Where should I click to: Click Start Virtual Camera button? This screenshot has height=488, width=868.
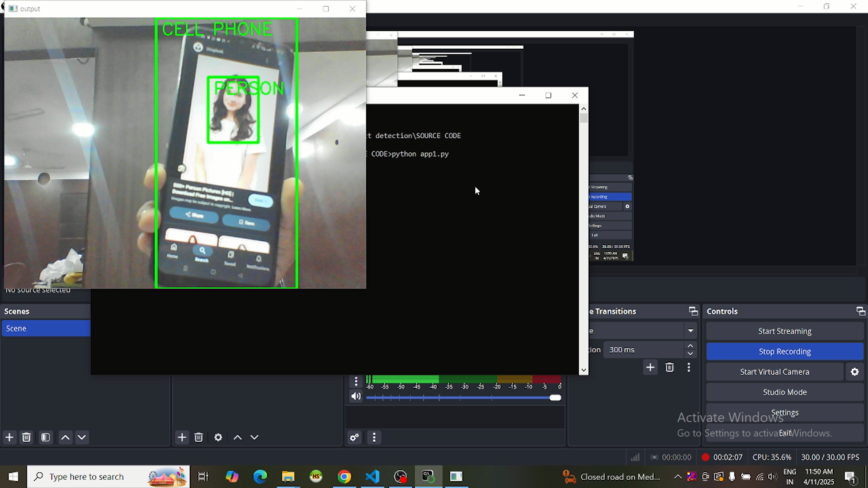pyautogui.click(x=775, y=372)
